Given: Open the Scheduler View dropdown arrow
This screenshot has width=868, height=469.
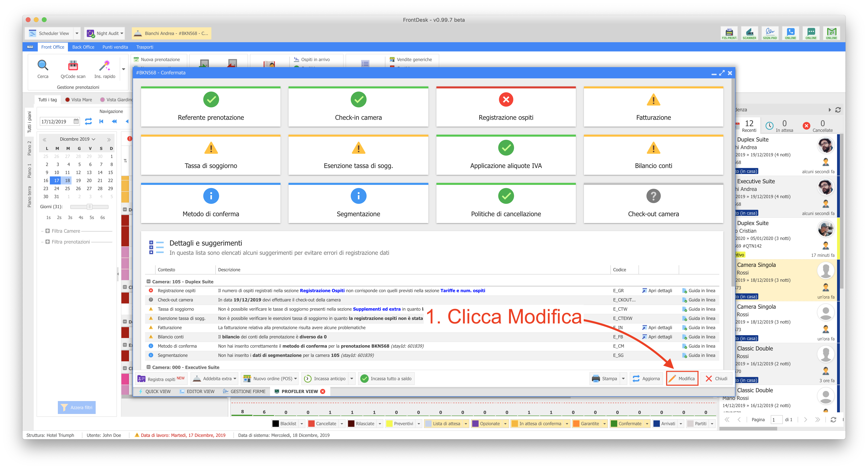Looking at the screenshot, I should (x=77, y=33).
